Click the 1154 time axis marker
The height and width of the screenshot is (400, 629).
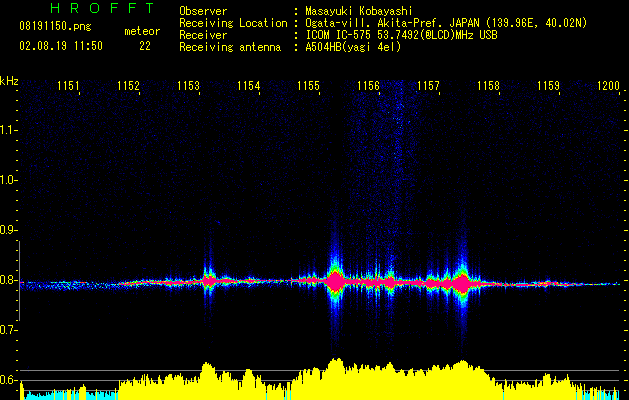point(248,85)
